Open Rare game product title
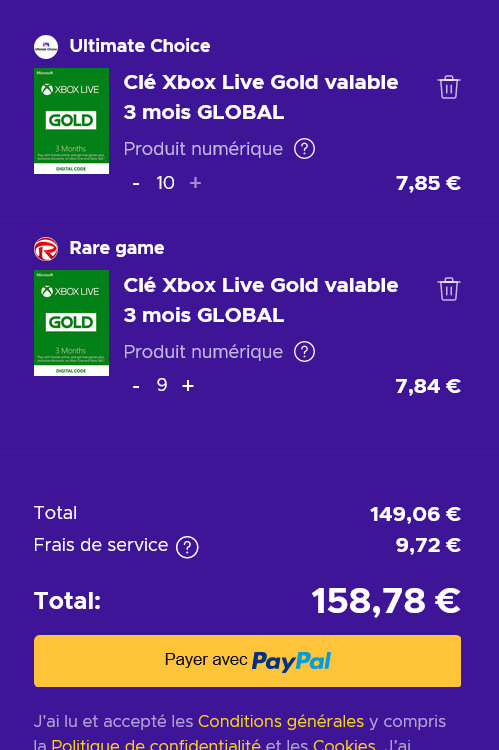 click(261, 300)
